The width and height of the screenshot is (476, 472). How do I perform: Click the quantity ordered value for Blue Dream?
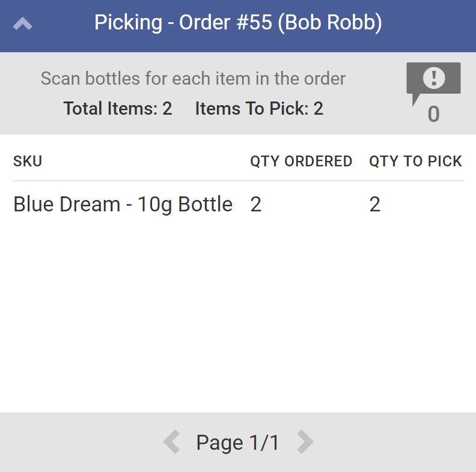coord(256,204)
